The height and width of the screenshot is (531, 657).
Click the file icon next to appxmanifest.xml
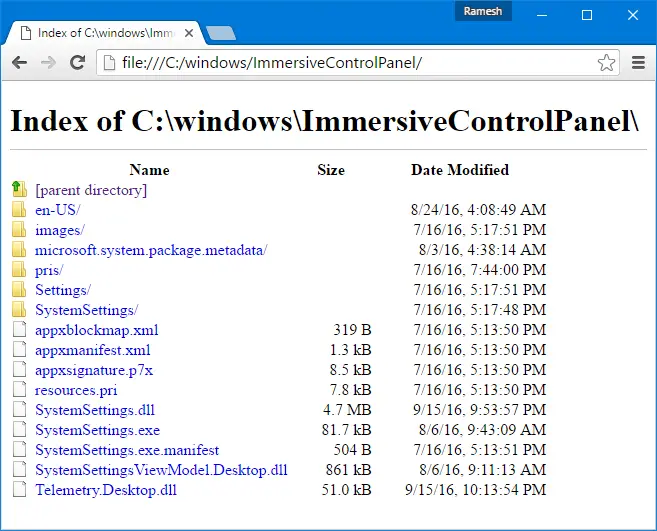(19, 350)
